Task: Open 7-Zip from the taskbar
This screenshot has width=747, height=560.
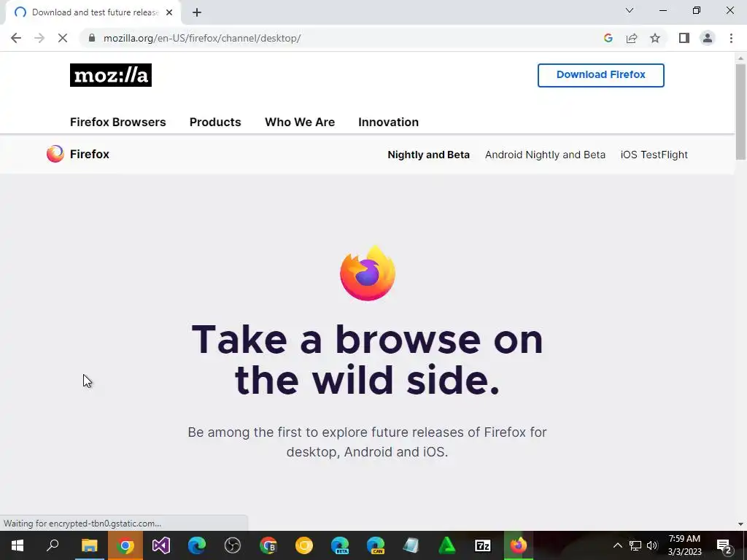Action: coord(483,545)
